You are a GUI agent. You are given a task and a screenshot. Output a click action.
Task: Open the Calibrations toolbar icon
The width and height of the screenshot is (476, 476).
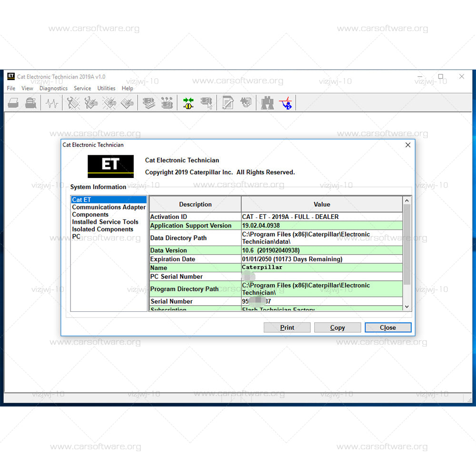point(246,103)
